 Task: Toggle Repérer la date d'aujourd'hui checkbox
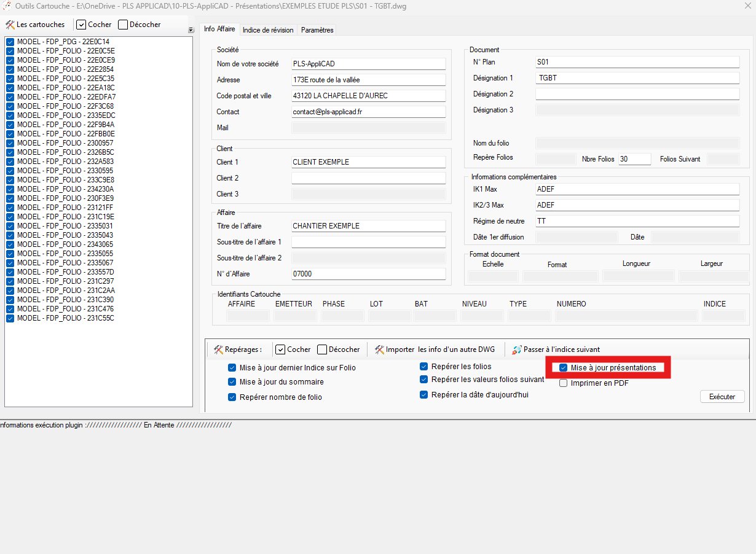[x=423, y=395]
